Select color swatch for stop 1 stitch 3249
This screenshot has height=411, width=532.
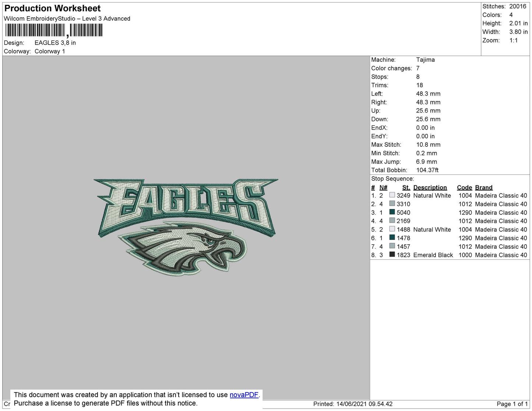point(392,195)
